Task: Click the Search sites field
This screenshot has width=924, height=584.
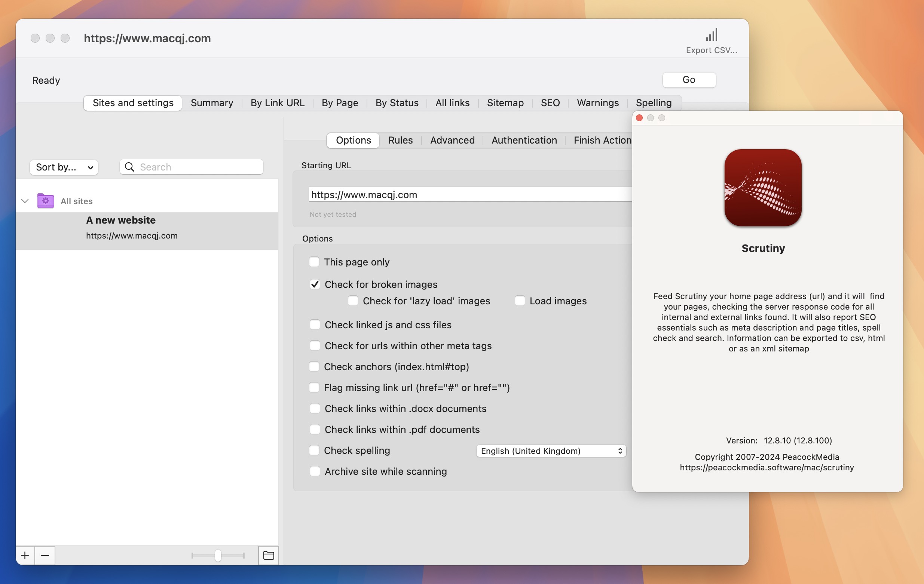Action: (x=192, y=167)
